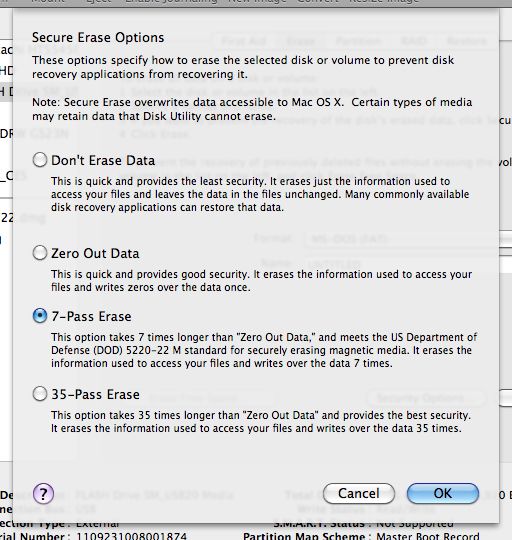Confirm with the OK button
Viewport: 512px width, 540px height.
point(443,493)
